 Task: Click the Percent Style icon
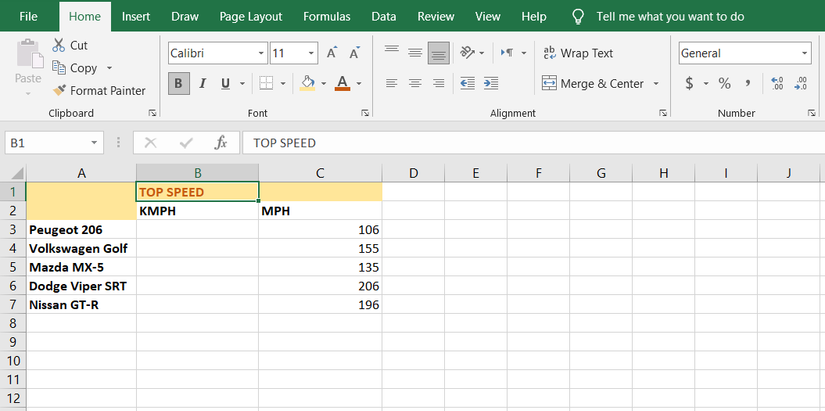coord(723,83)
